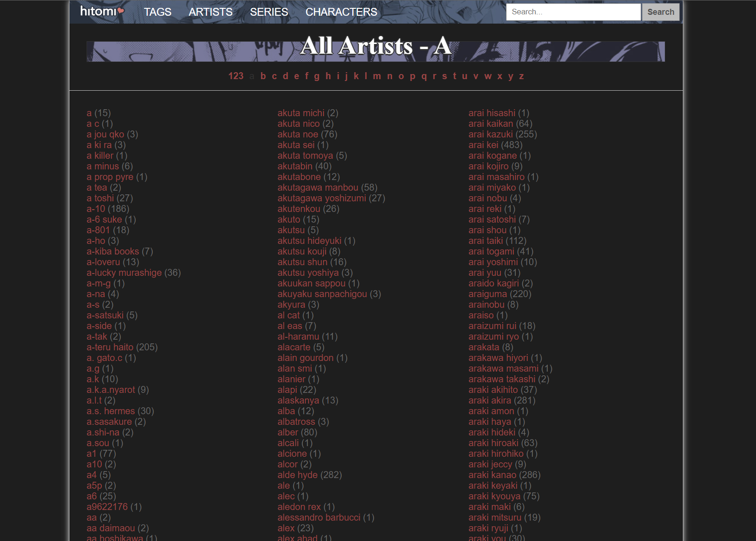Open artist link 'a-lucky murashige'
756x541 pixels.
coord(124,273)
